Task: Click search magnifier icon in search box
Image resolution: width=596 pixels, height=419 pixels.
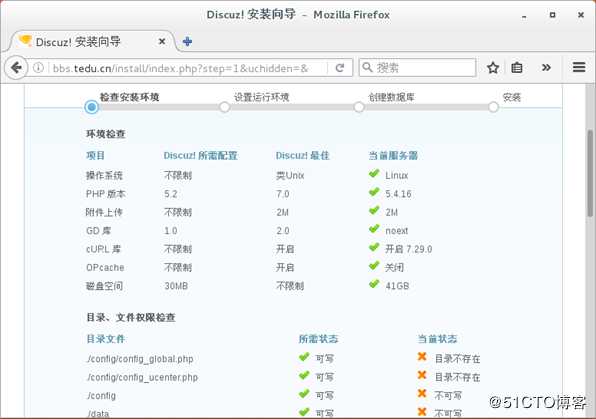Action: (x=367, y=68)
